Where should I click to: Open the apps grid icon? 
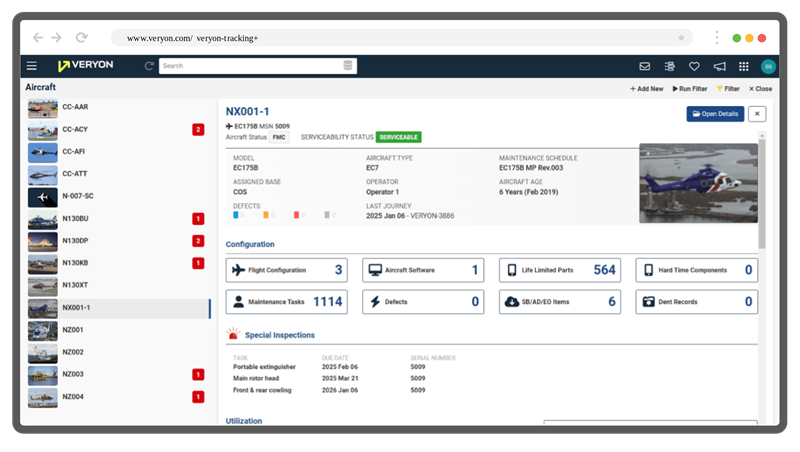click(x=743, y=66)
